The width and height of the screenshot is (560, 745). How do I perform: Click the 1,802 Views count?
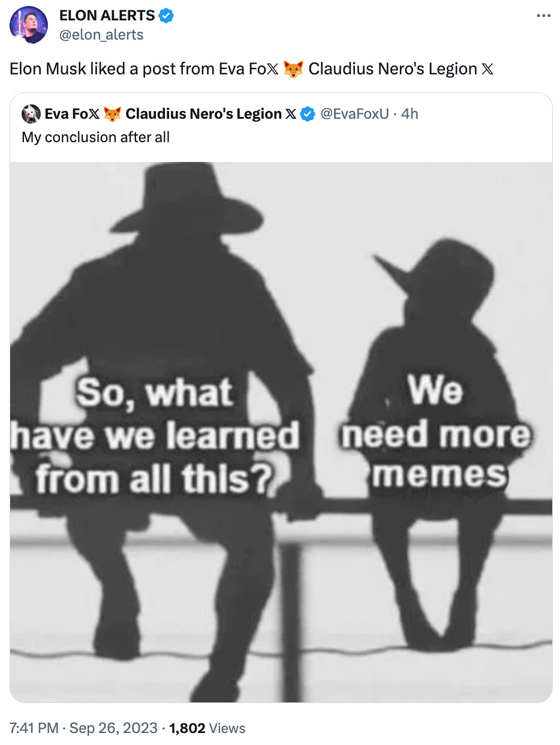(207, 728)
